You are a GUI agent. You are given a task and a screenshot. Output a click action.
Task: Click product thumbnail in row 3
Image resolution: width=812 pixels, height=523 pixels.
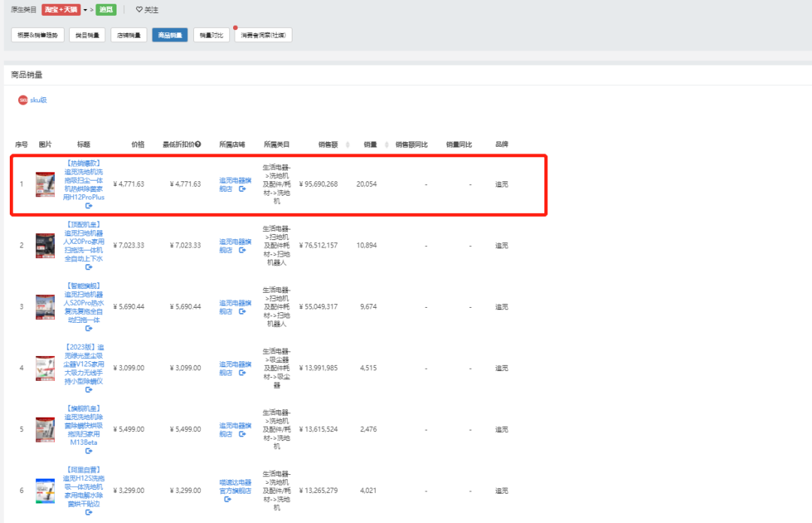pyautogui.click(x=45, y=307)
